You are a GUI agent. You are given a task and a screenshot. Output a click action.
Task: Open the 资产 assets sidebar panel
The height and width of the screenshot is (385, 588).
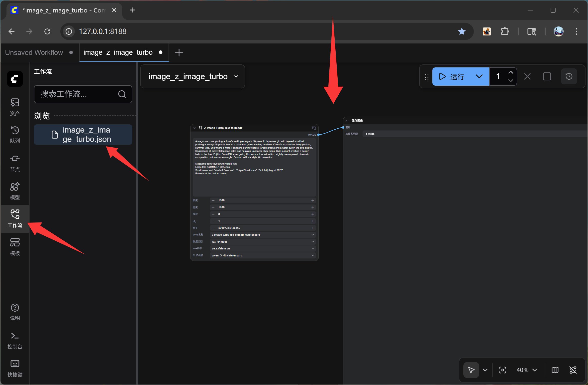[x=15, y=107]
